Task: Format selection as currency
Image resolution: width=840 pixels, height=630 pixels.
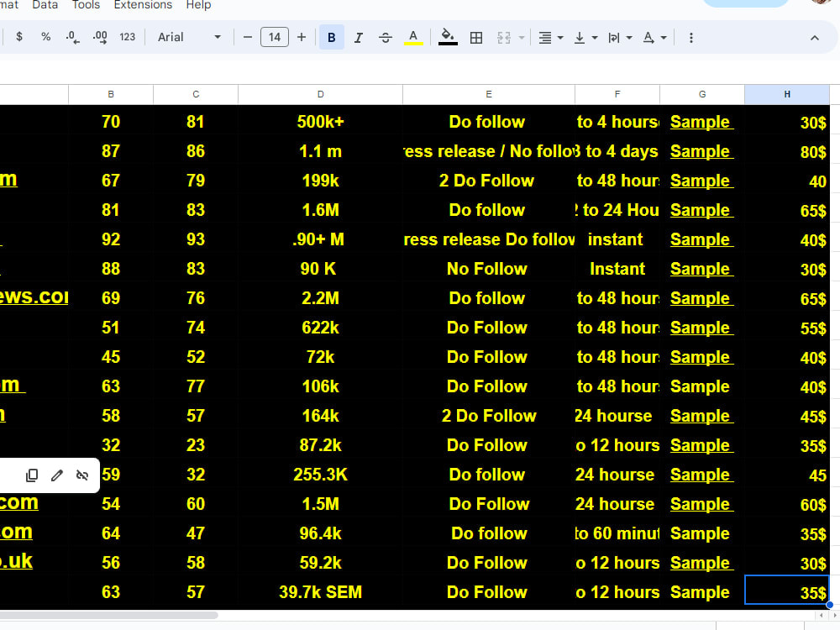Action: click(19, 37)
